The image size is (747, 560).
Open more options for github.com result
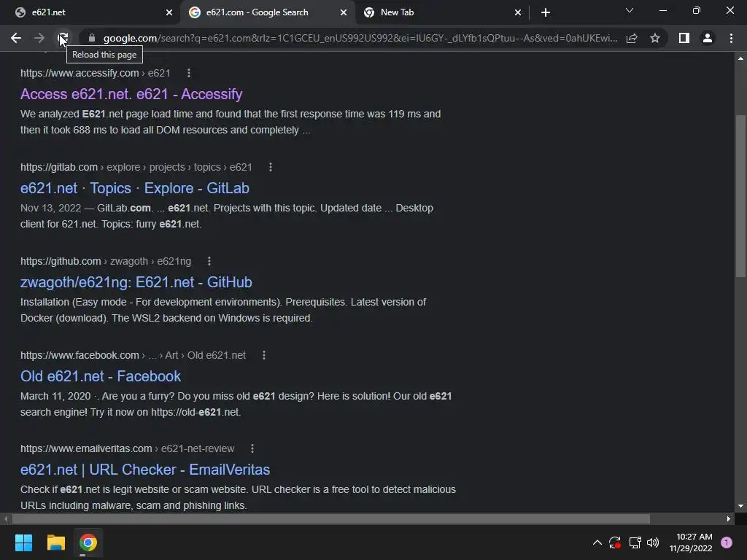[x=209, y=261]
